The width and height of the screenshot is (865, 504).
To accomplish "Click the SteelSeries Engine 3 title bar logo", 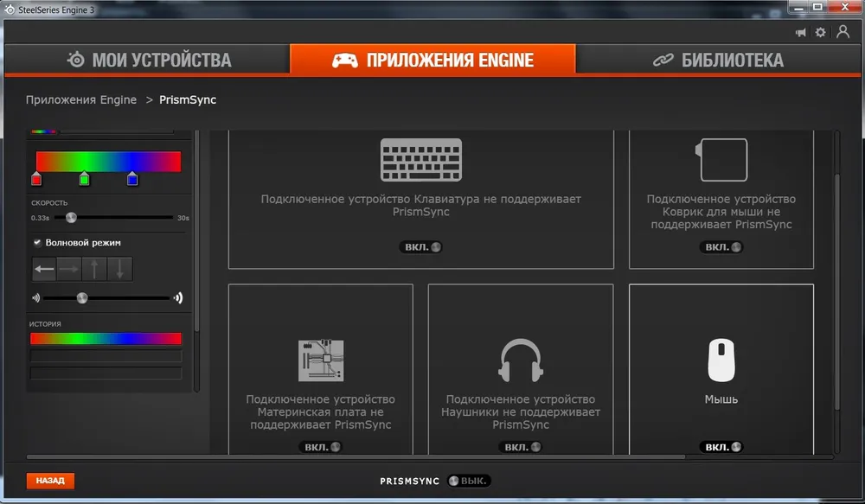I will pos(10,10).
